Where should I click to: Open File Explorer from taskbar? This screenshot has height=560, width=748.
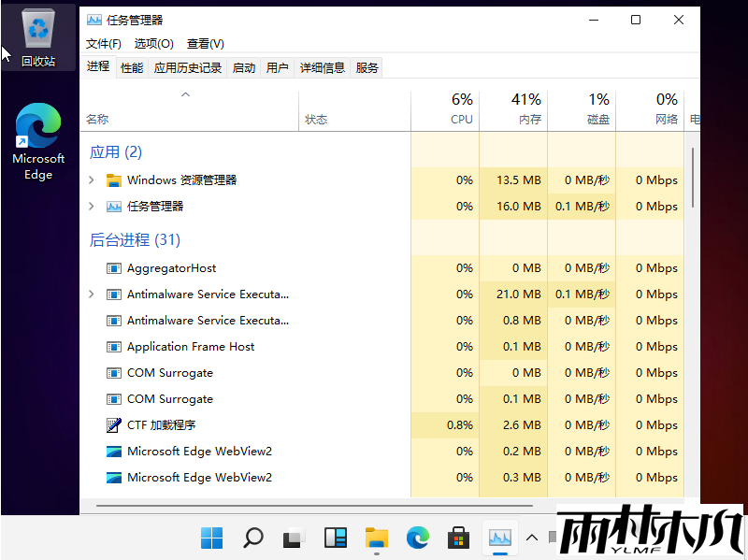pyautogui.click(x=377, y=538)
